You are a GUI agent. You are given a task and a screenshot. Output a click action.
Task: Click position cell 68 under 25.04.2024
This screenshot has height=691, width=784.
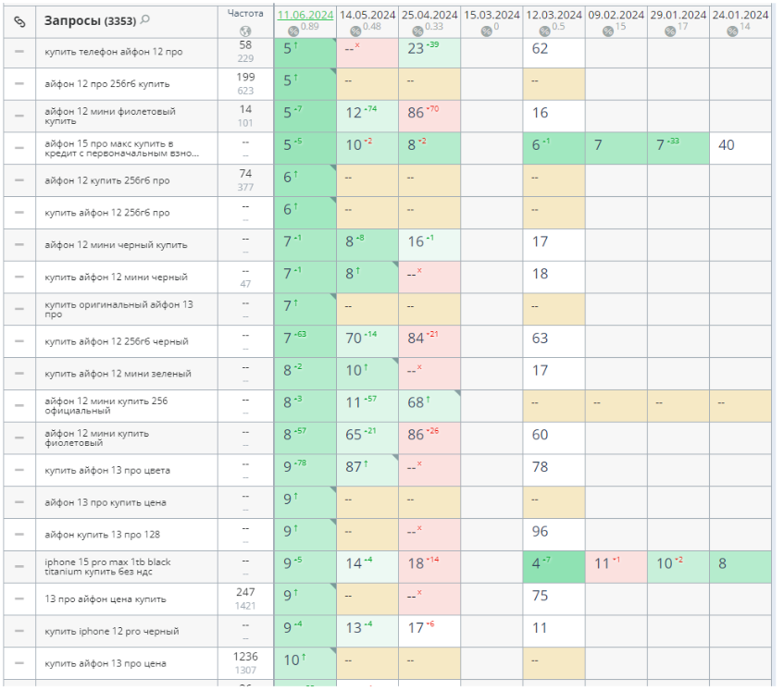(429, 406)
